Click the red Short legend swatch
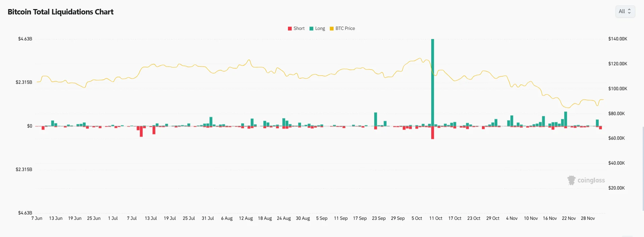 (x=289, y=28)
